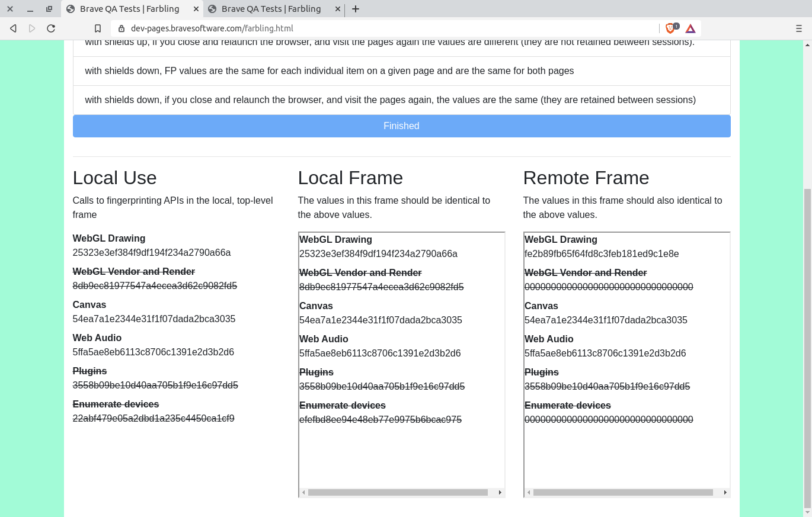Reload the farbling page
The width and height of the screenshot is (812, 517).
51,28
